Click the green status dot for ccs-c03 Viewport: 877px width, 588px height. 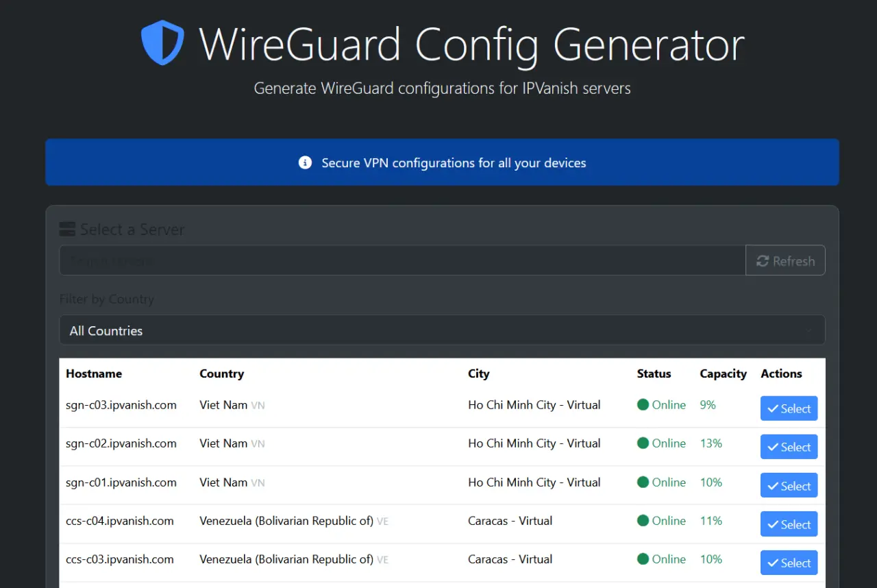[x=643, y=559]
